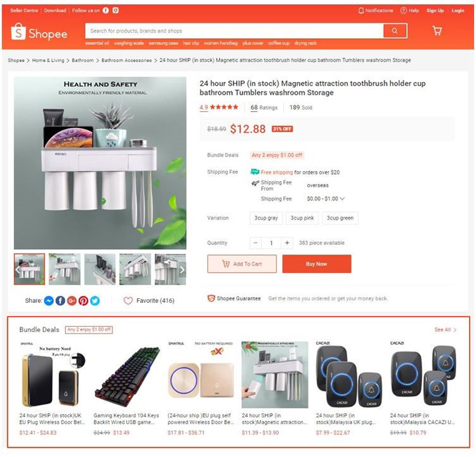Show next product thumbnails with right arrow
Screen dimensions: 476x457
click(x=182, y=270)
